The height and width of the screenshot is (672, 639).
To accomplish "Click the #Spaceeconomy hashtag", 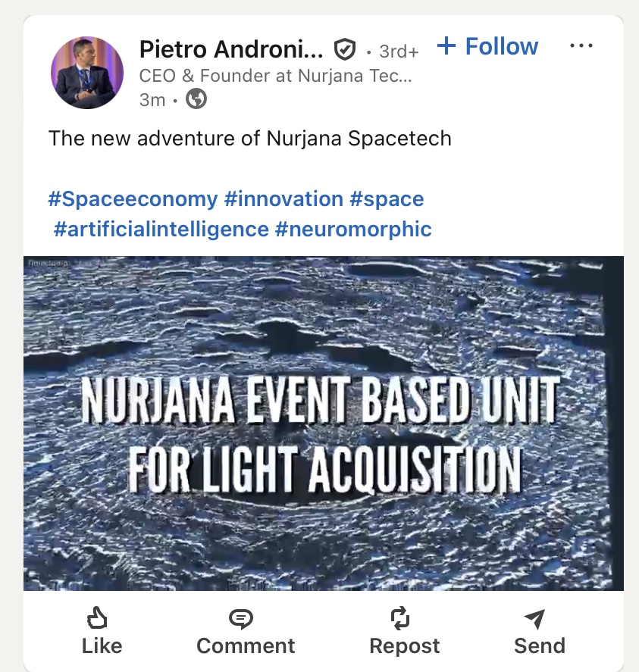I will (133, 199).
